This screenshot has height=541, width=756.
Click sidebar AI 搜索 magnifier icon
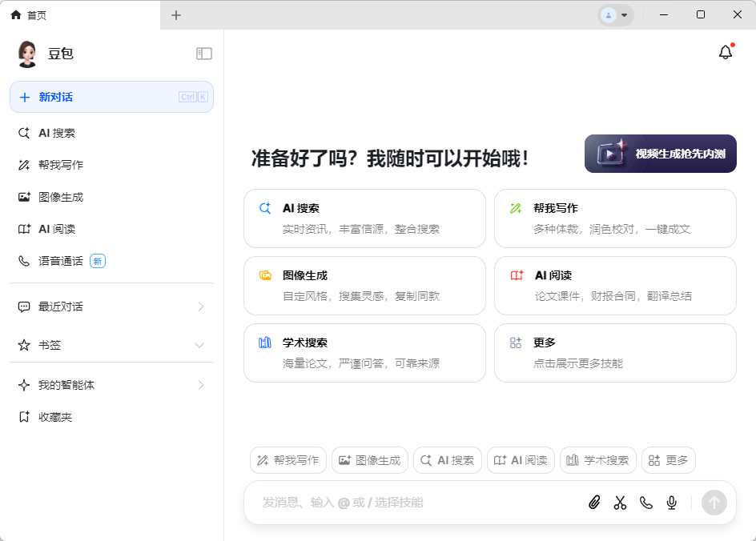click(x=24, y=133)
